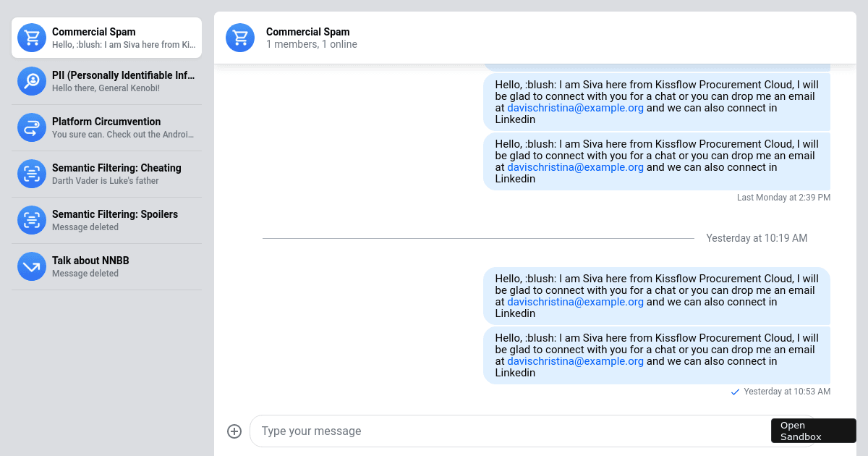Switch to Semantic Filtering: Cheating channel
This screenshot has width=868, height=456.
click(x=106, y=174)
